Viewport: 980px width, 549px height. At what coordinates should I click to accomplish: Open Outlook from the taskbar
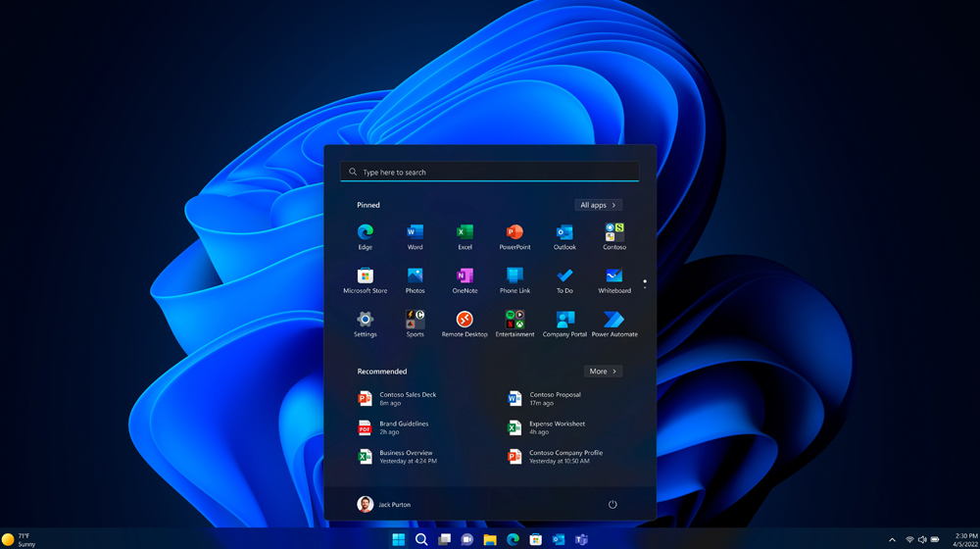[x=559, y=539]
